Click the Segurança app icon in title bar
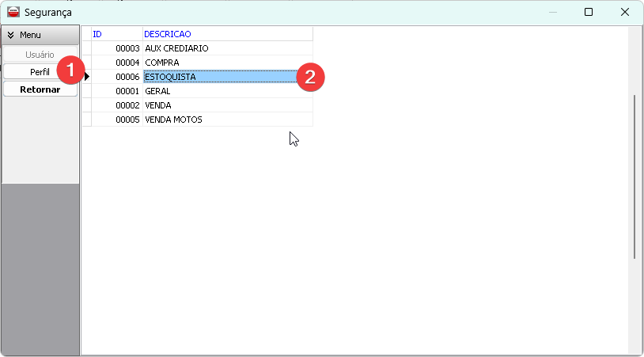This screenshot has width=644, height=357. pyautogui.click(x=13, y=12)
